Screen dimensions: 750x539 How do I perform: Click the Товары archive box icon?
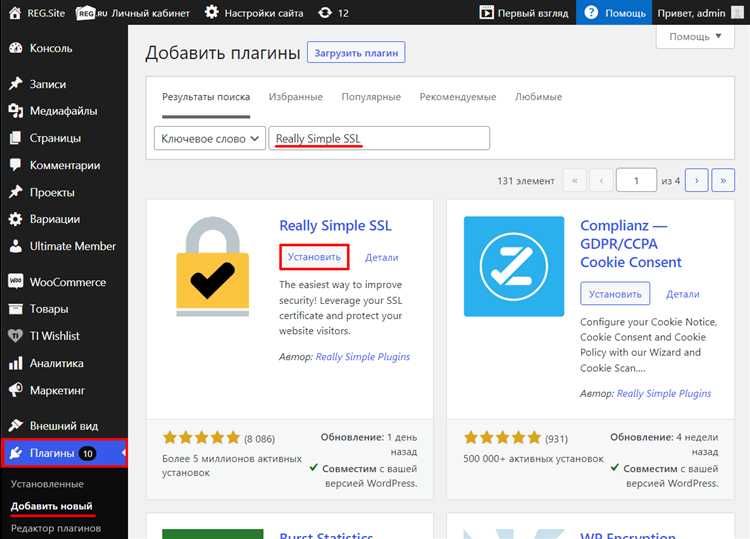[x=16, y=309]
